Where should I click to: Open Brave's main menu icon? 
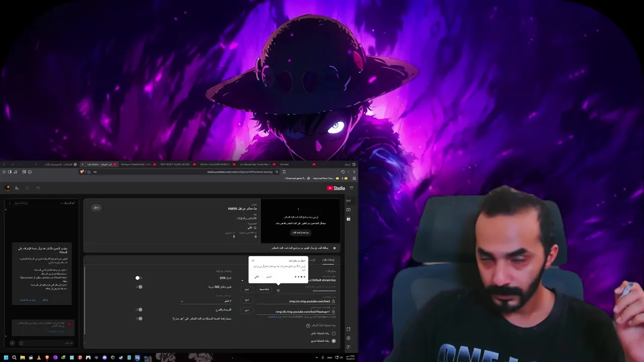(4, 172)
